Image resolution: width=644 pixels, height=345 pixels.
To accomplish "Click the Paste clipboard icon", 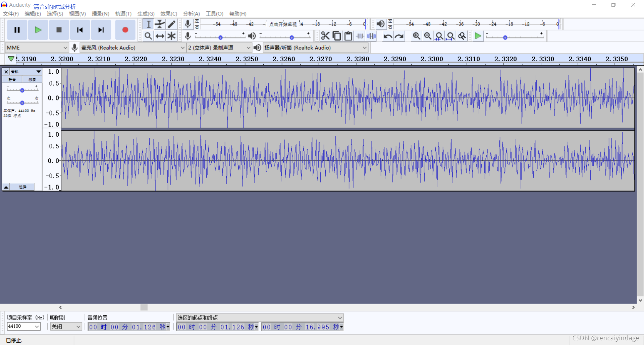I will point(348,36).
